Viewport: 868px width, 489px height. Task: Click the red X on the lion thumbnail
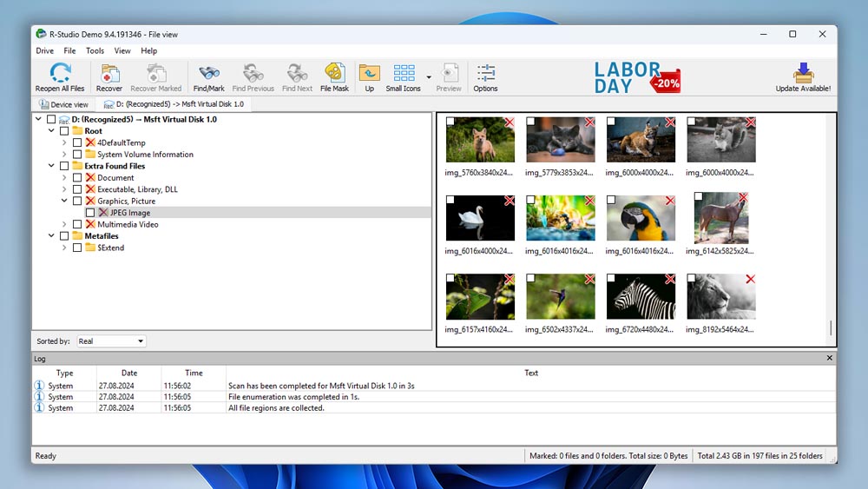click(x=750, y=279)
